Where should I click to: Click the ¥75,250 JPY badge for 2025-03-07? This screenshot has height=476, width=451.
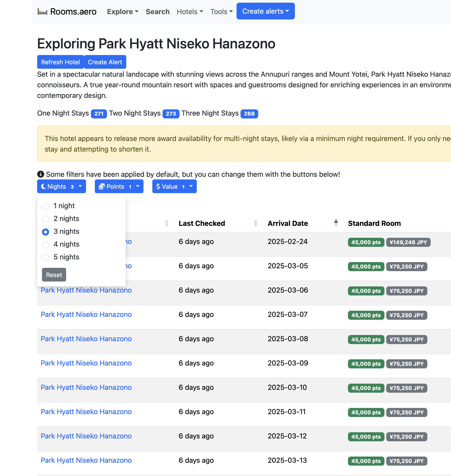pos(407,315)
